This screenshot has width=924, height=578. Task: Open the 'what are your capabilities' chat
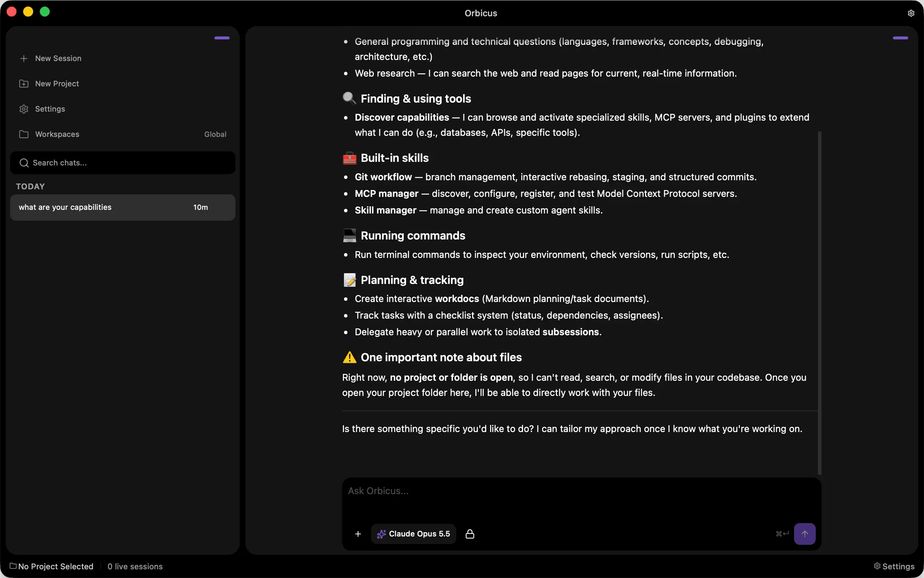[x=122, y=207]
